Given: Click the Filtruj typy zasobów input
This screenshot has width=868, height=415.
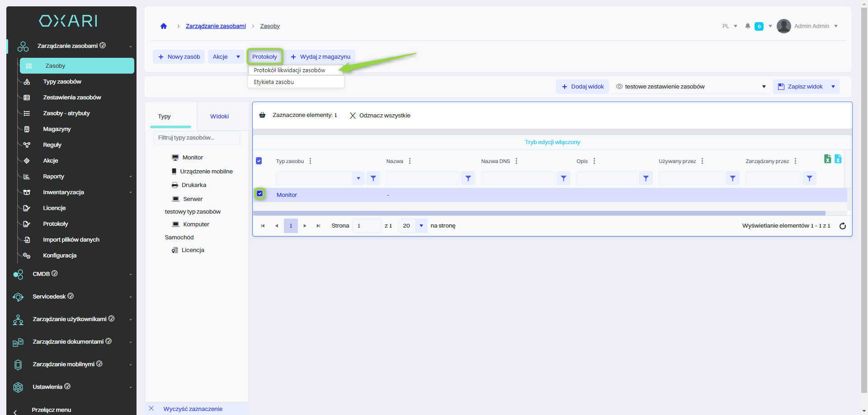Looking at the screenshot, I should (197, 138).
